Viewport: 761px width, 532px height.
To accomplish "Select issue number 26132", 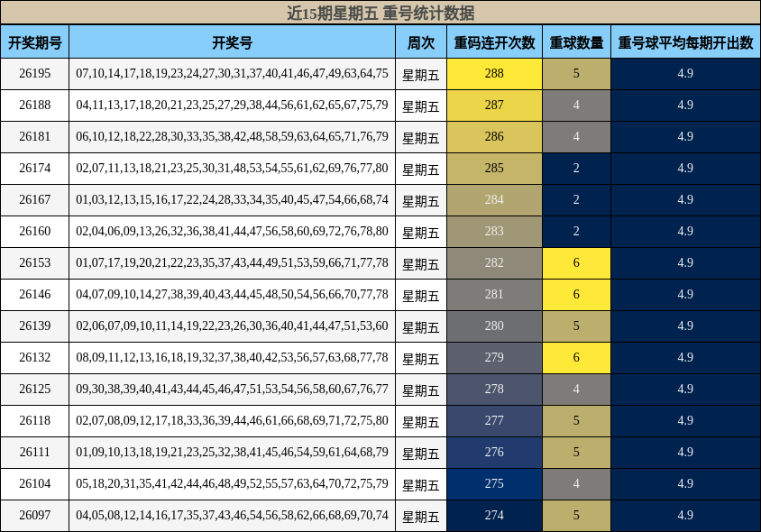I will pyautogui.click(x=35, y=357).
